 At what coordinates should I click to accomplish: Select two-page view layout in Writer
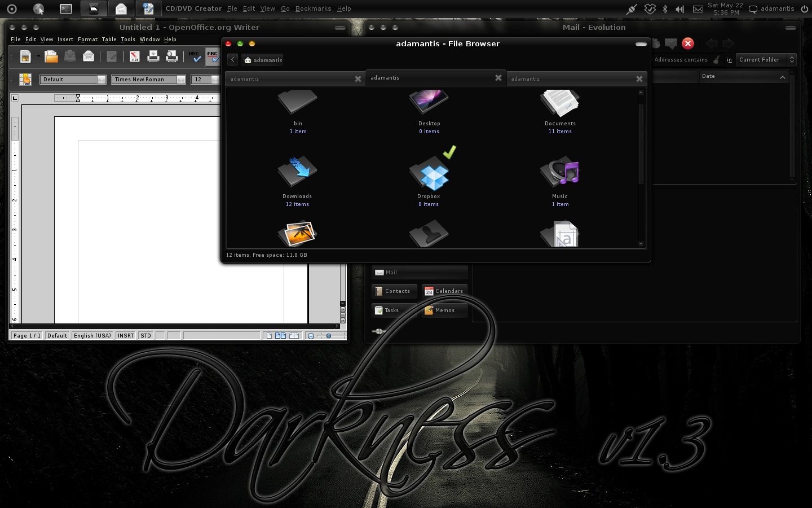(280, 335)
